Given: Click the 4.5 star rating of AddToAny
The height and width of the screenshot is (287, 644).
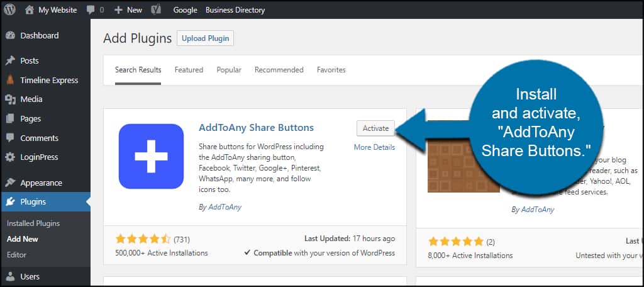Looking at the screenshot, I should click(143, 239).
